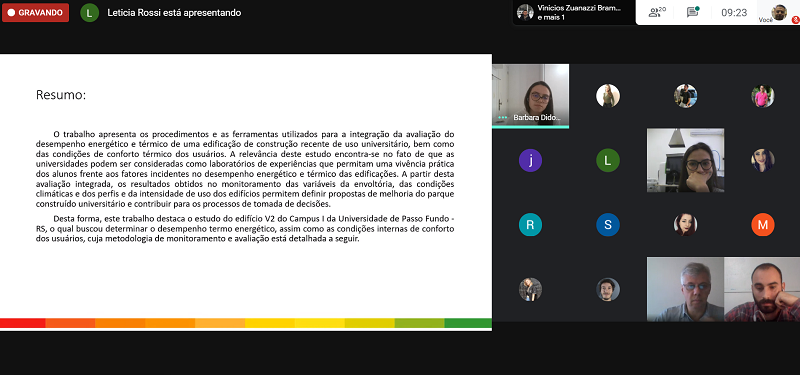Click the purple 'j' participant avatar
Image resolution: width=800 pixels, height=375 pixels.
click(531, 160)
